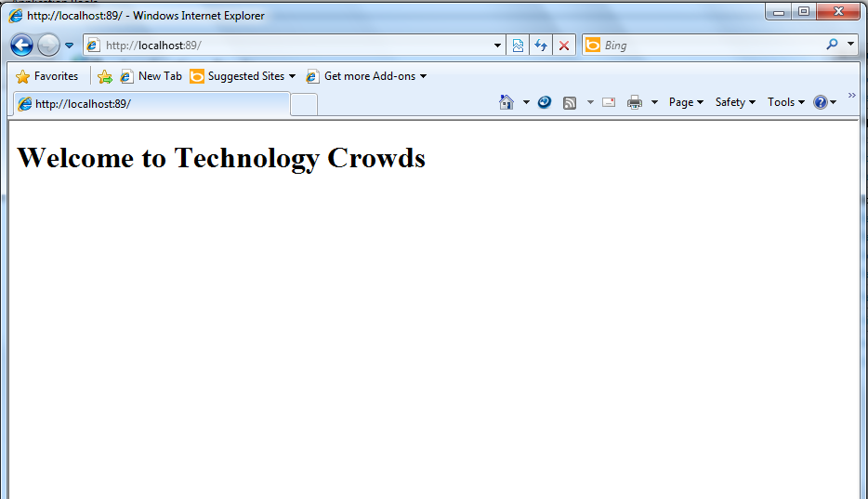
Task: Click the Print icon
Action: pyautogui.click(x=635, y=102)
